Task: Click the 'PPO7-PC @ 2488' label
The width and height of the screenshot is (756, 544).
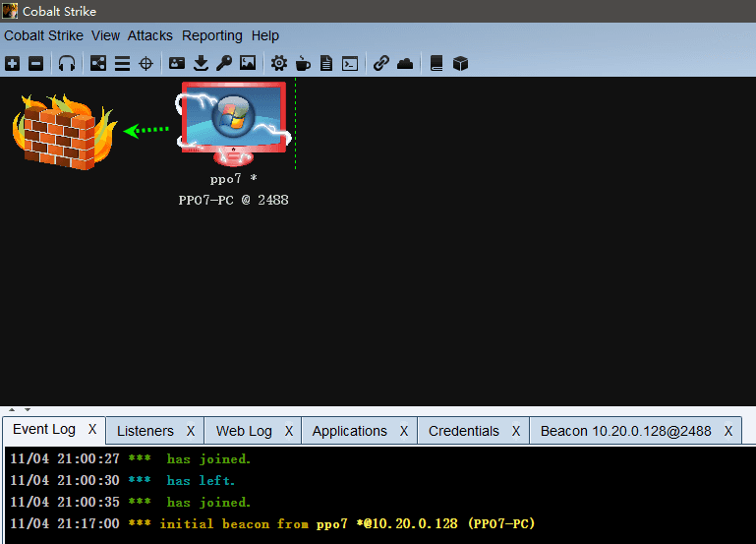Action: tap(233, 200)
